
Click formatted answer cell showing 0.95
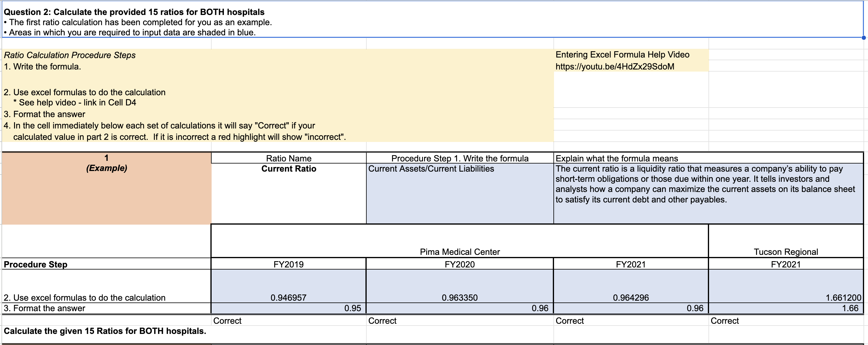coord(353,308)
